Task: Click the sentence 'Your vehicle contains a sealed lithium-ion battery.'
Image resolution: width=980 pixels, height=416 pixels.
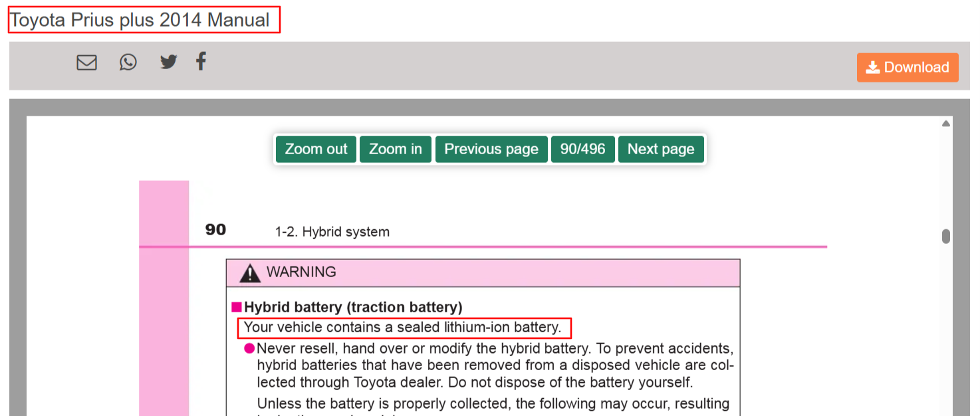Action: (x=403, y=327)
